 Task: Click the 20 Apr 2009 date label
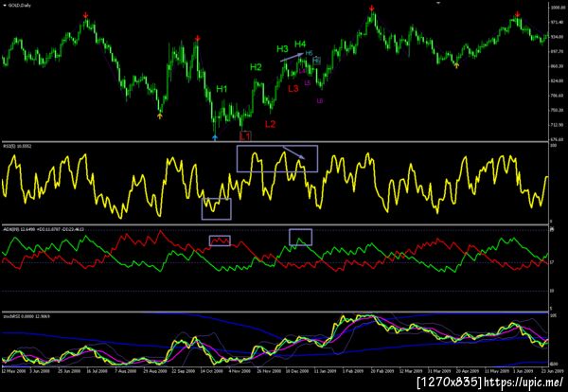[468, 371]
